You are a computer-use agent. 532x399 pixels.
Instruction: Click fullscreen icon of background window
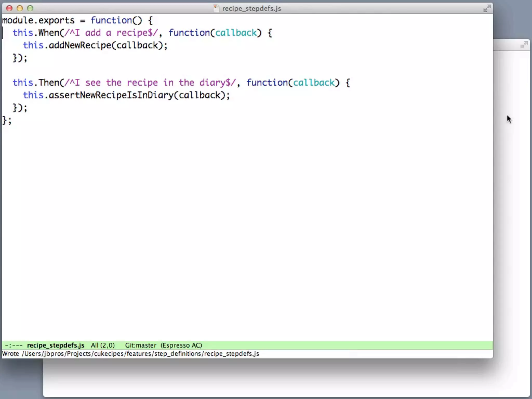(524, 45)
